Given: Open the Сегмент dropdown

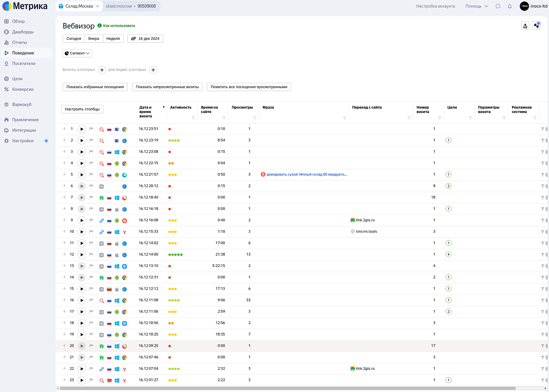Looking at the screenshot, I should (x=77, y=53).
